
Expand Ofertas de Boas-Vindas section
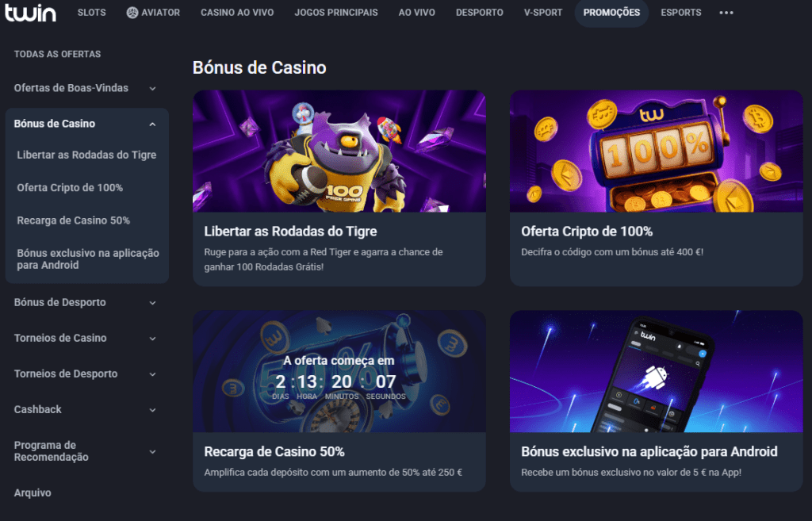[152, 89]
